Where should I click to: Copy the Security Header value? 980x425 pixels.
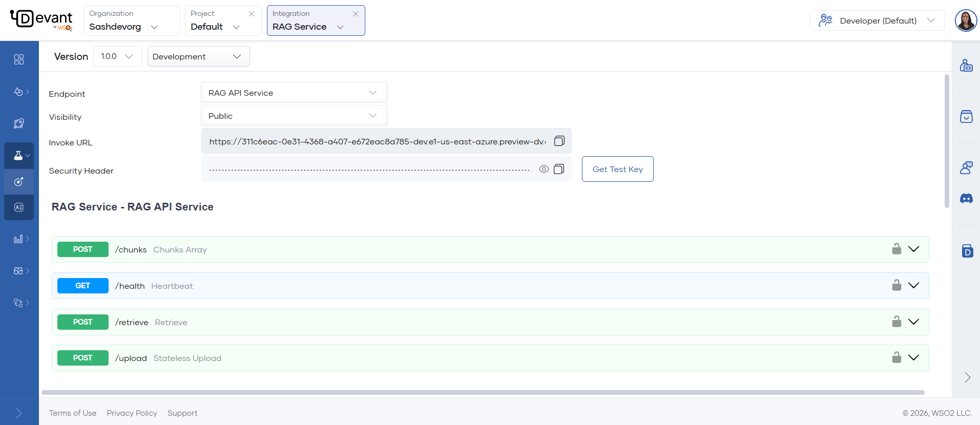[559, 169]
